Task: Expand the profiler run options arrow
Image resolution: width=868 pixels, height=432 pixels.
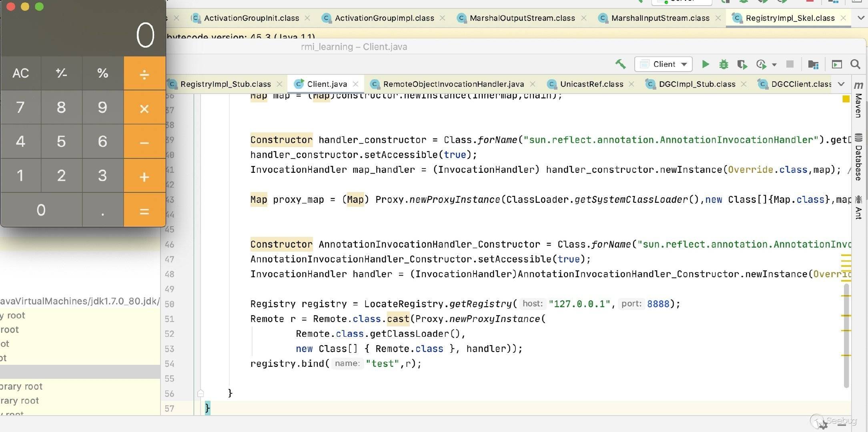Action: click(774, 65)
